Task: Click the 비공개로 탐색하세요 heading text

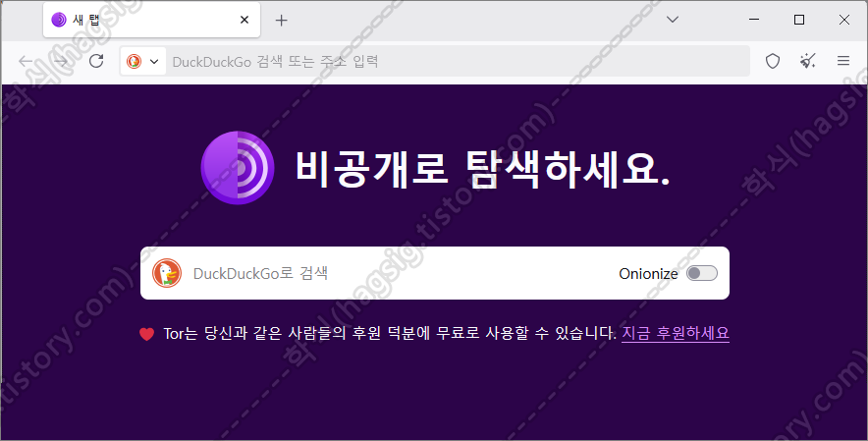Action: (483, 169)
